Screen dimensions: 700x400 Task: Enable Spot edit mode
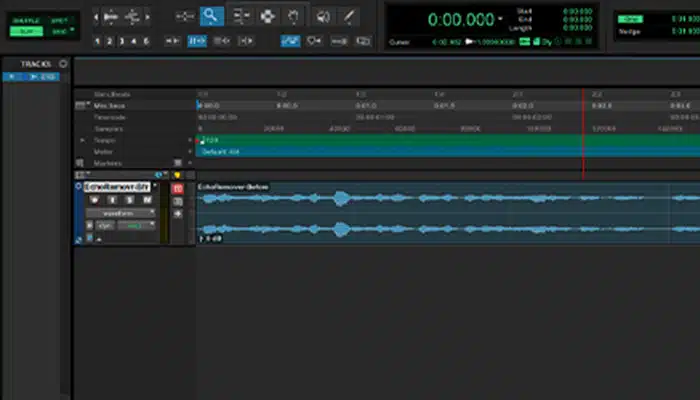(x=59, y=21)
